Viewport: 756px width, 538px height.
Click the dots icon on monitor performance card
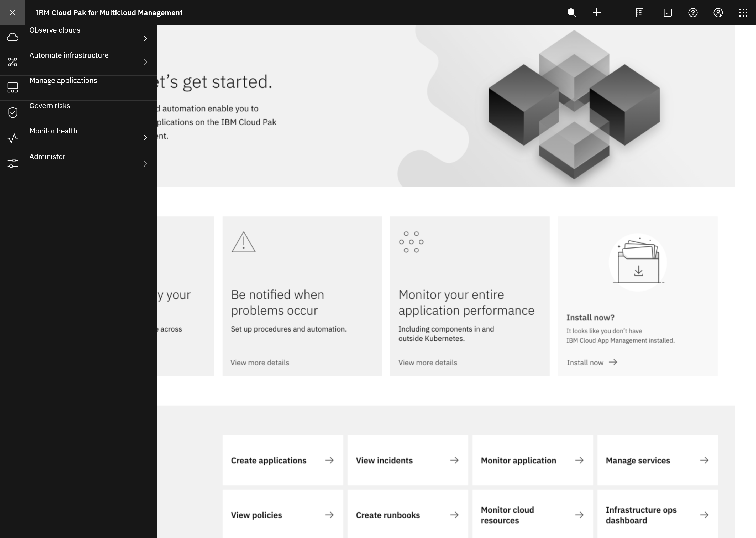pos(411,242)
